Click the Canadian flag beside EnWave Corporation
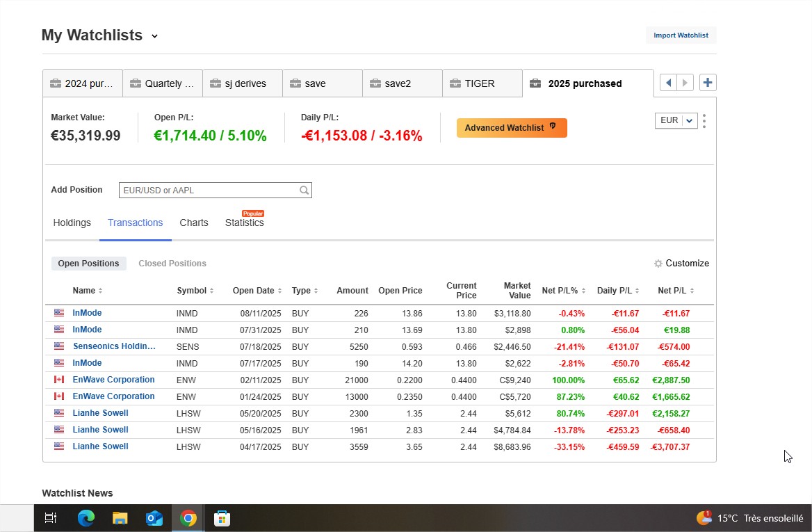Viewport: 812px width, 532px height. click(59, 379)
